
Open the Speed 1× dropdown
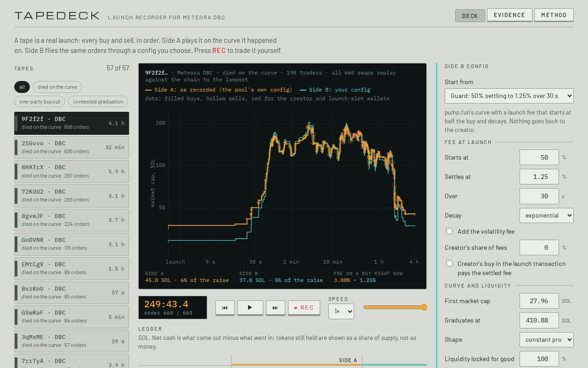(341, 311)
